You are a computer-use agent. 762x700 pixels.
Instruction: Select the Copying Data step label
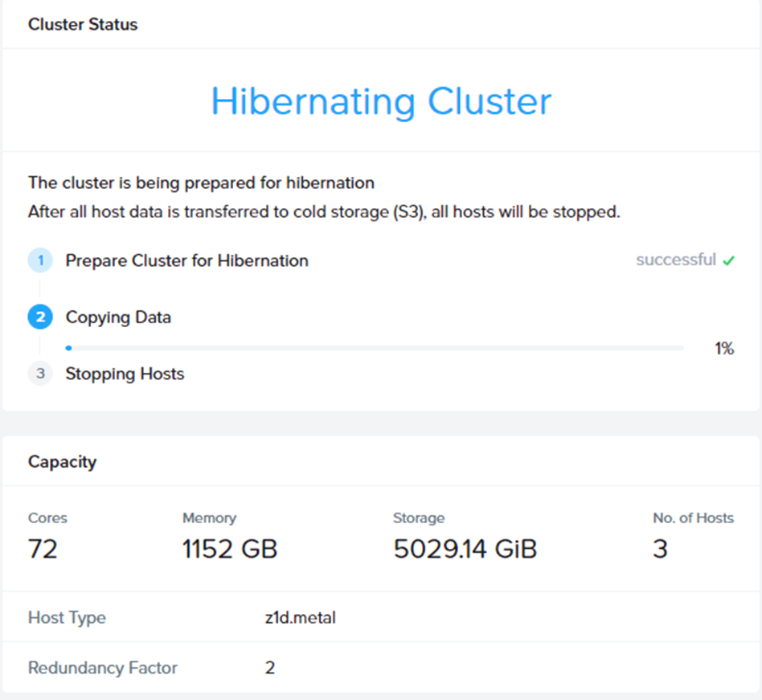click(118, 317)
